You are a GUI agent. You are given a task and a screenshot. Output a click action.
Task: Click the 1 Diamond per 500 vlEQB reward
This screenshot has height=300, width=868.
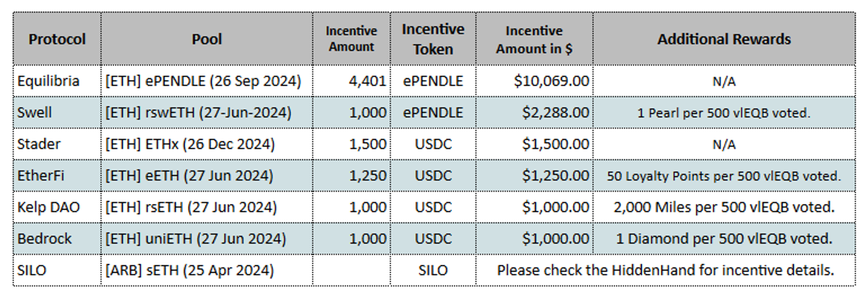[723, 238]
